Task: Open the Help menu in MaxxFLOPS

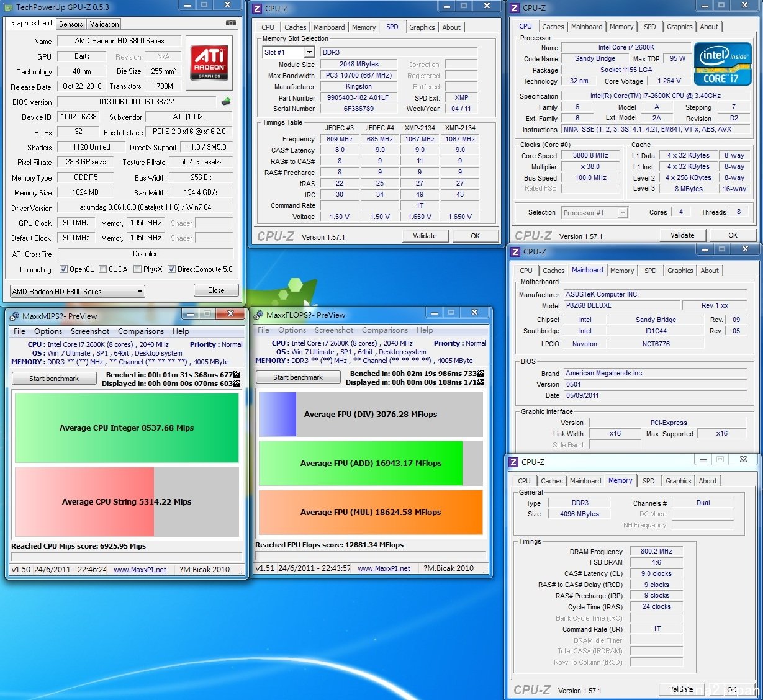Action: tap(425, 330)
